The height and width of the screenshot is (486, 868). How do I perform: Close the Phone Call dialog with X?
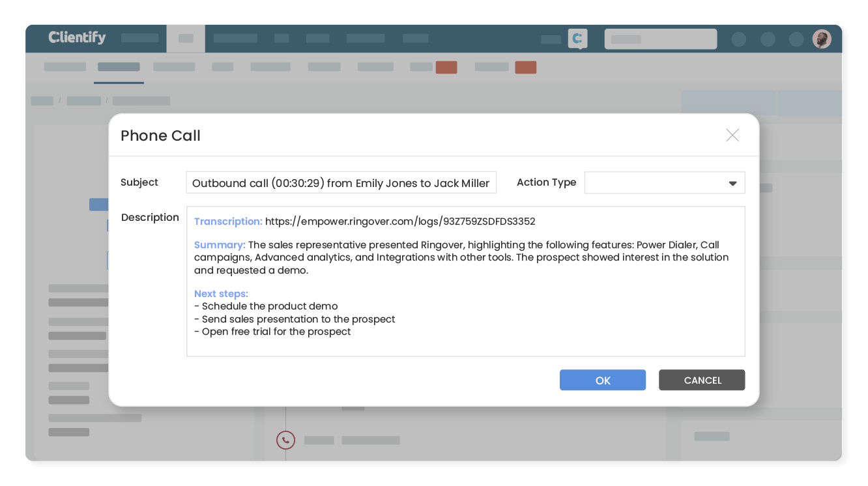(x=732, y=136)
